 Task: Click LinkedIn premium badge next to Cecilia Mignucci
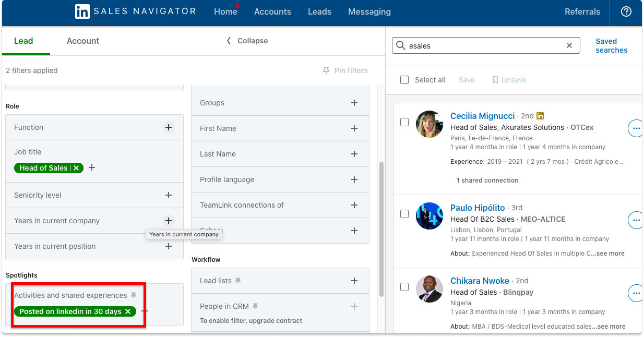540,116
